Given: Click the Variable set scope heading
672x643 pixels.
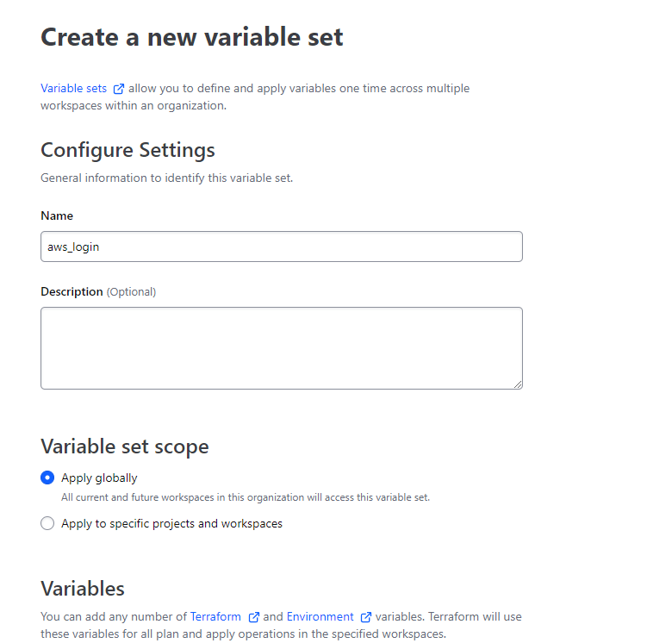Looking at the screenshot, I should pos(125,446).
